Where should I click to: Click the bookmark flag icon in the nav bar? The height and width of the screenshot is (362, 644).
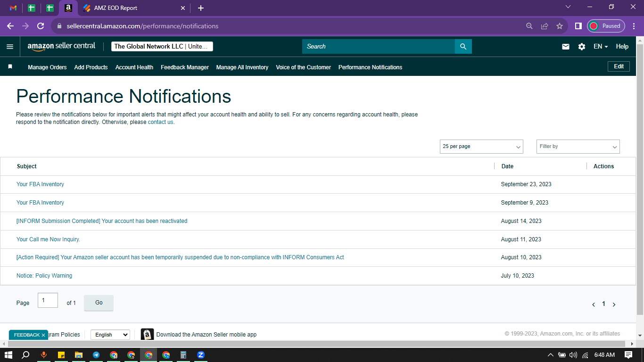[x=10, y=67]
